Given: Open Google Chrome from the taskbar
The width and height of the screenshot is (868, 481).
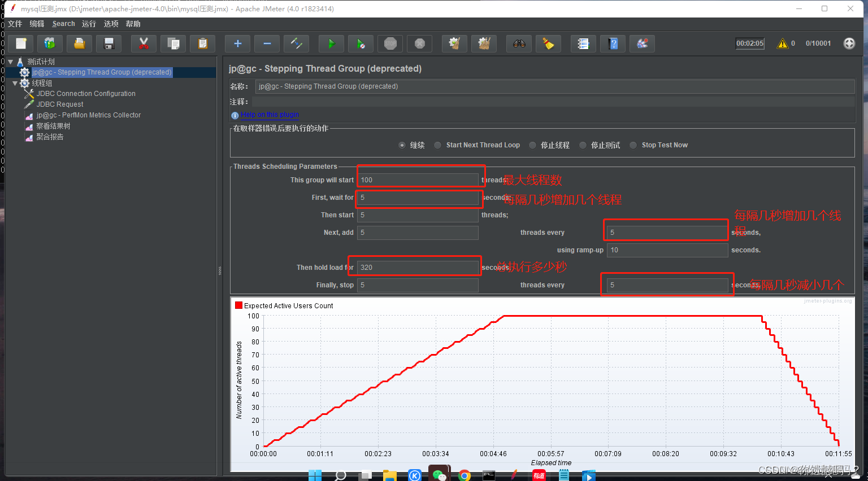Looking at the screenshot, I should (465, 475).
